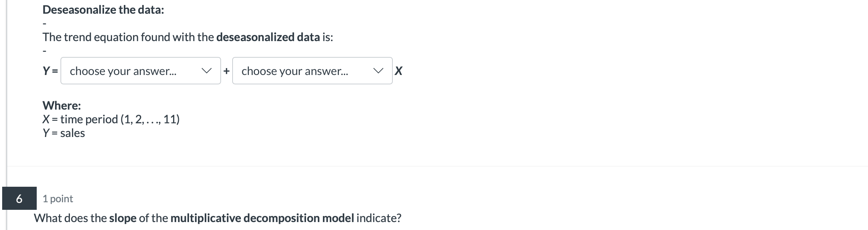Click the "X = time period" definition line
This screenshot has height=230, width=868.
[x=111, y=119]
